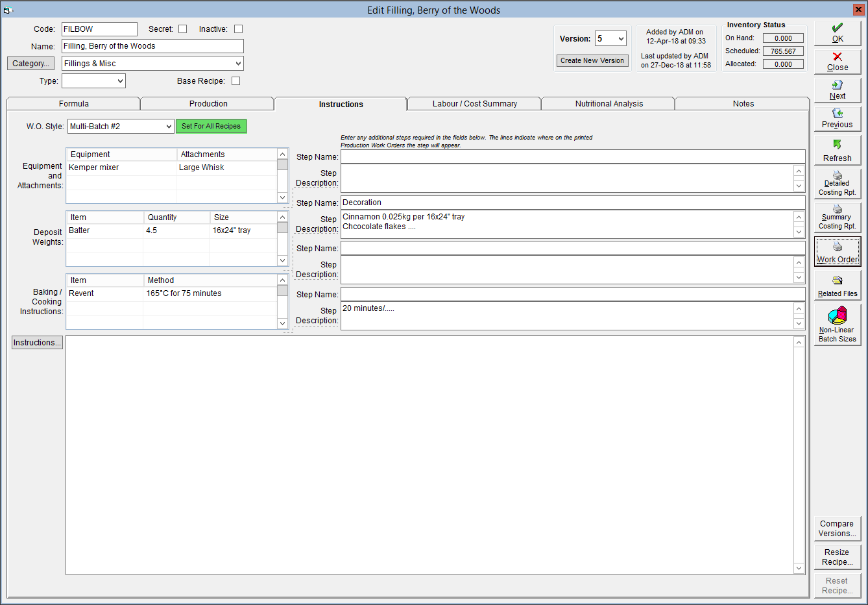Select the Kemper mixer equipment cell
This screenshot has width=868, height=605.
[x=121, y=167]
